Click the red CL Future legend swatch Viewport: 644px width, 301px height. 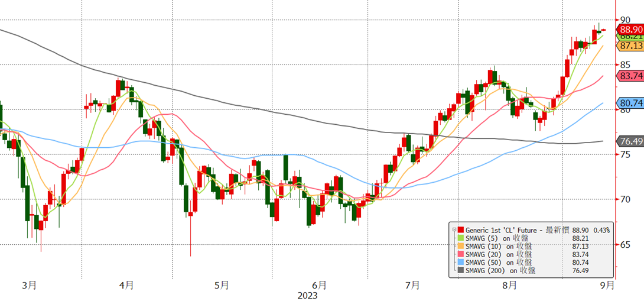click(460, 229)
